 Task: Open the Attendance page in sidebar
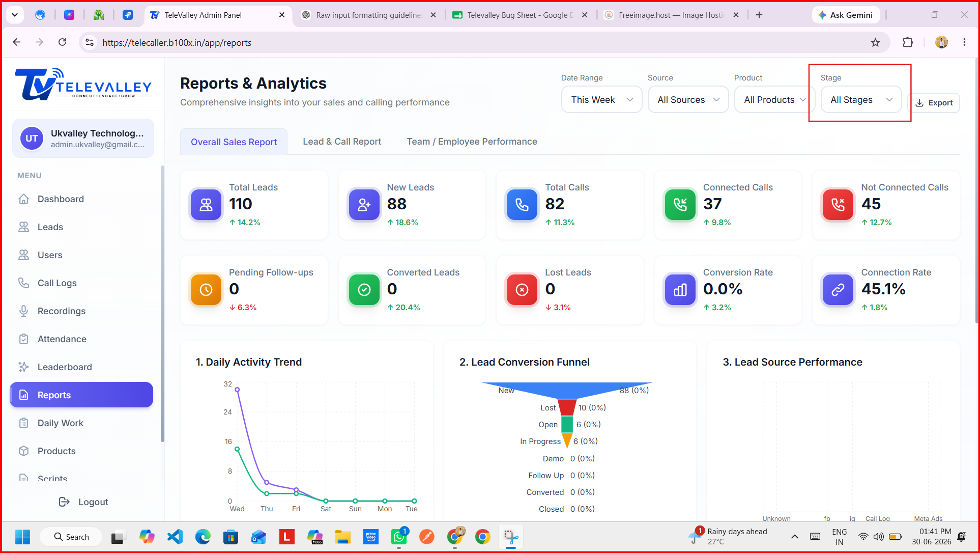coord(81,339)
